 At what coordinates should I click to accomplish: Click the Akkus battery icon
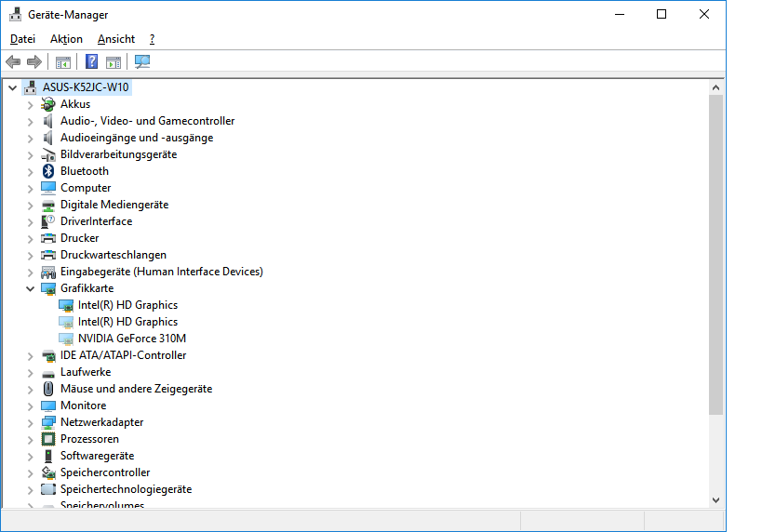[x=48, y=104]
